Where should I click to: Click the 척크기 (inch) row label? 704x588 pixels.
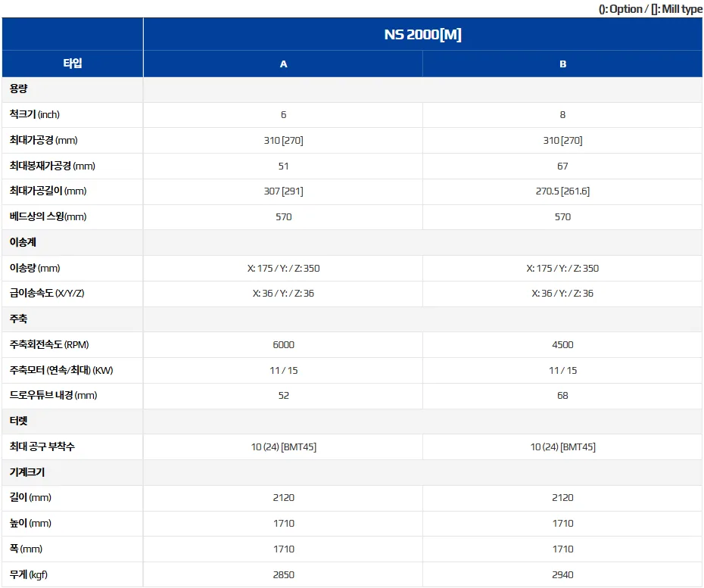(35, 114)
